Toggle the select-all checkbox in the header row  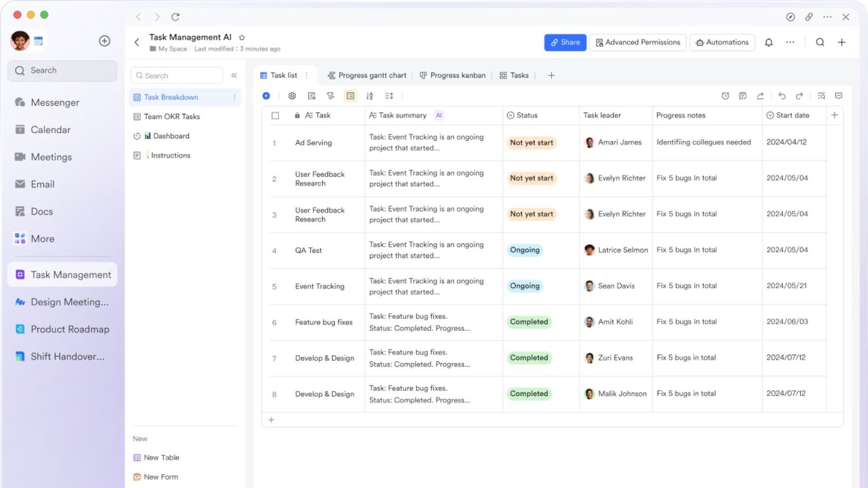click(x=275, y=115)
